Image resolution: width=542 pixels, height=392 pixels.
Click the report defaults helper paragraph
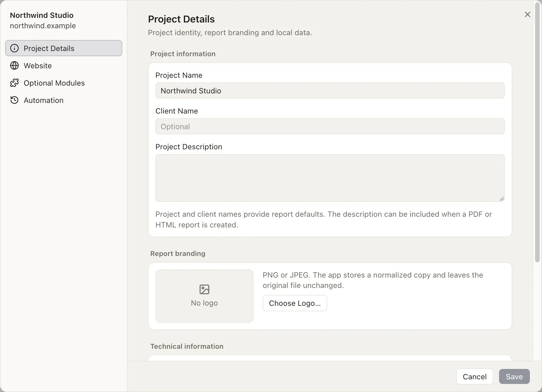point(323,220)
